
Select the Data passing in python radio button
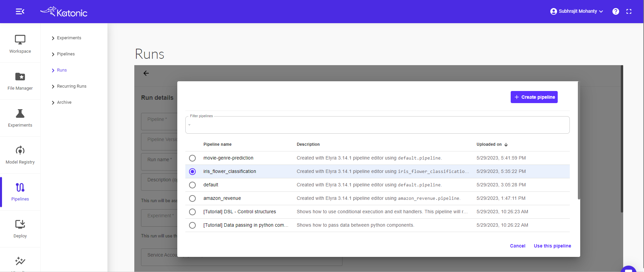pos(192,225)
